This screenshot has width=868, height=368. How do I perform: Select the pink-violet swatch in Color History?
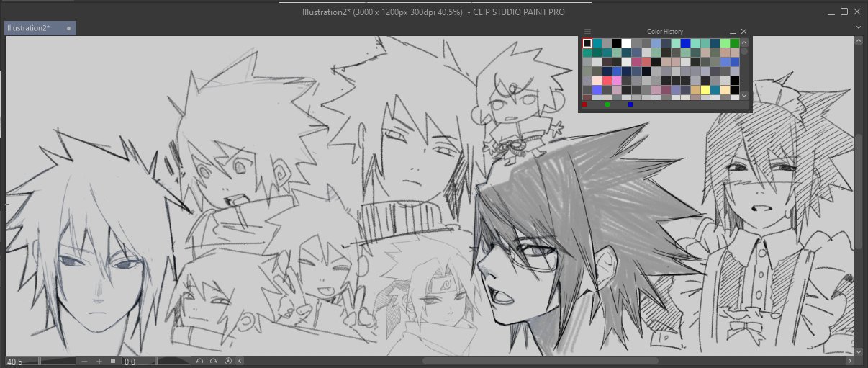617,81
